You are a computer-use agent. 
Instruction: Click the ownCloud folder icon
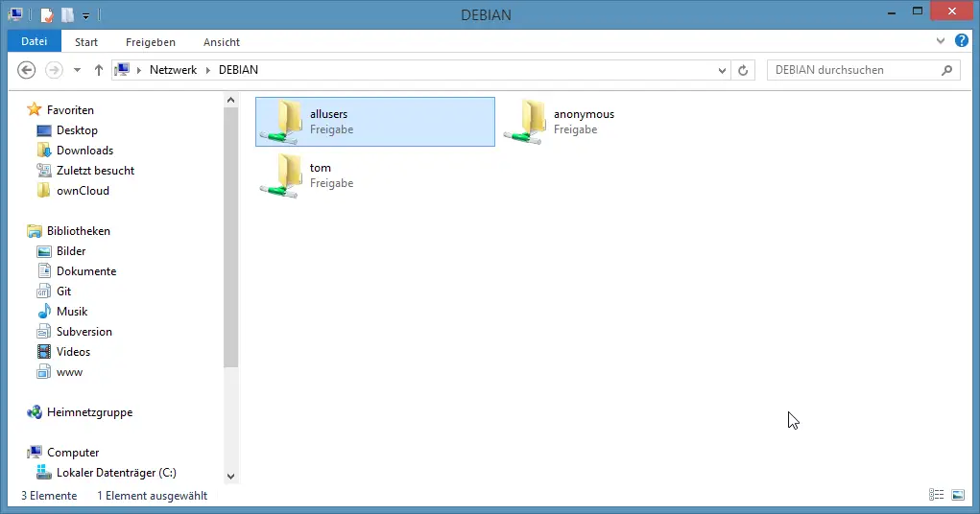(x=44, y=191)
